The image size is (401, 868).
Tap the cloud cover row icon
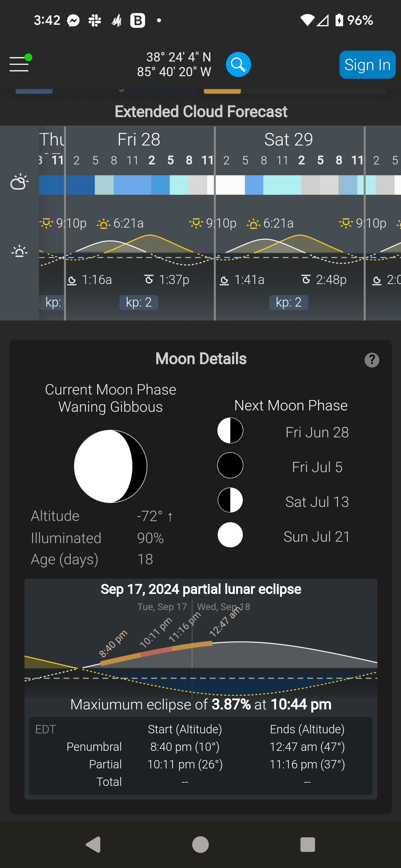point(19,182)
